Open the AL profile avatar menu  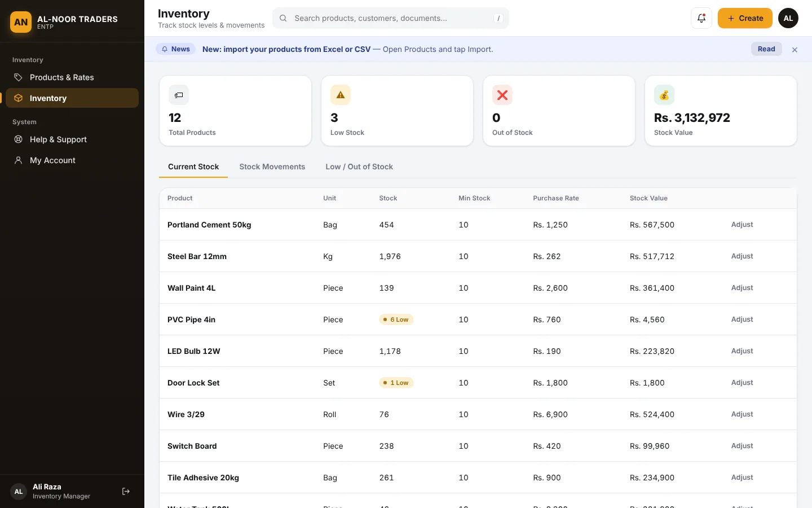788,18
